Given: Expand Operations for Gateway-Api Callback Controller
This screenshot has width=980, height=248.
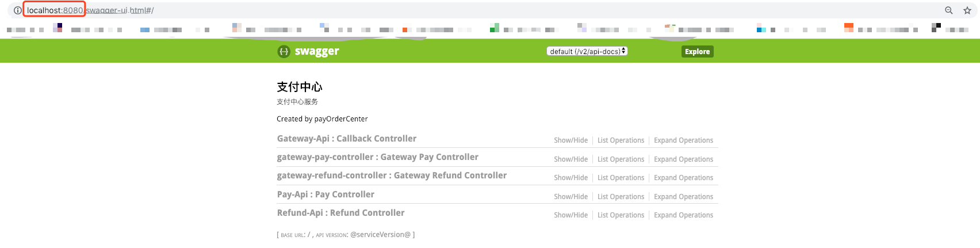Looking at the screenshot, I should 683,140.
